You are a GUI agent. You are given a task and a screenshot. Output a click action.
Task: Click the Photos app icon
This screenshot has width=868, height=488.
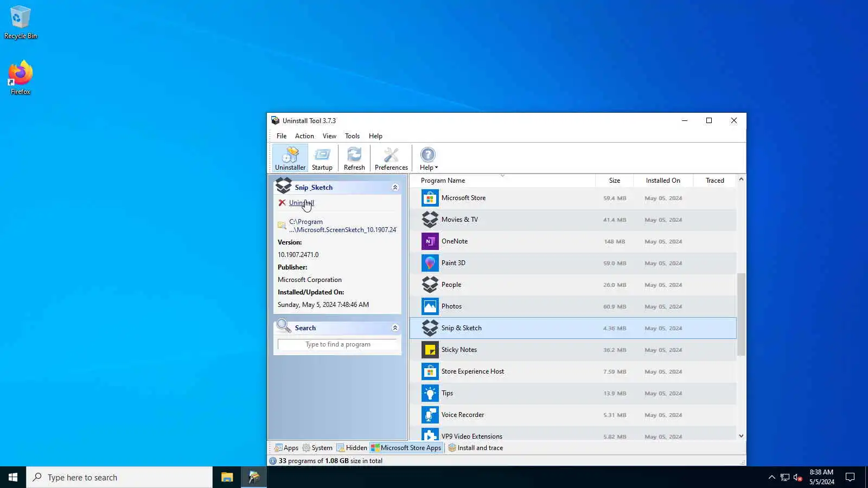pyautogui.click(x=430, y=306)
